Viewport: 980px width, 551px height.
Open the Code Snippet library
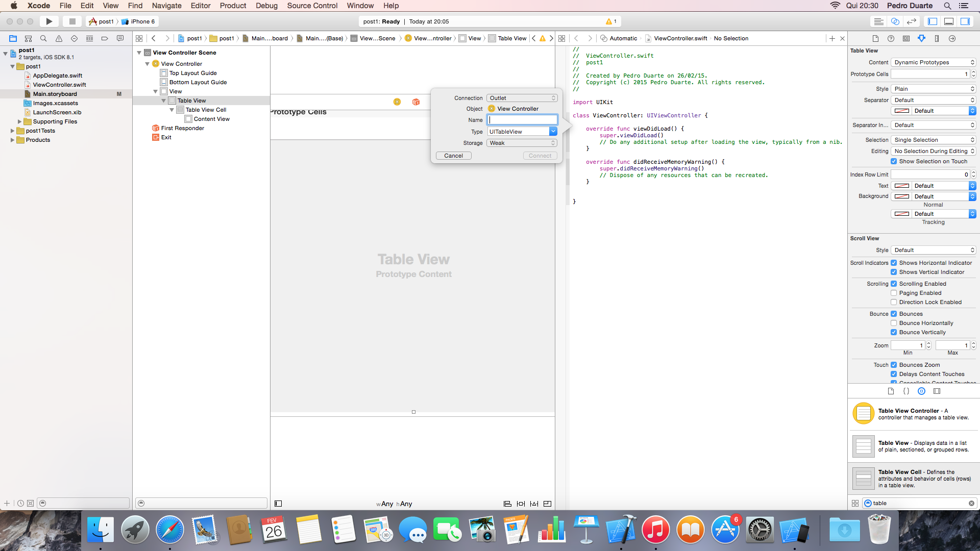point(906,391)
